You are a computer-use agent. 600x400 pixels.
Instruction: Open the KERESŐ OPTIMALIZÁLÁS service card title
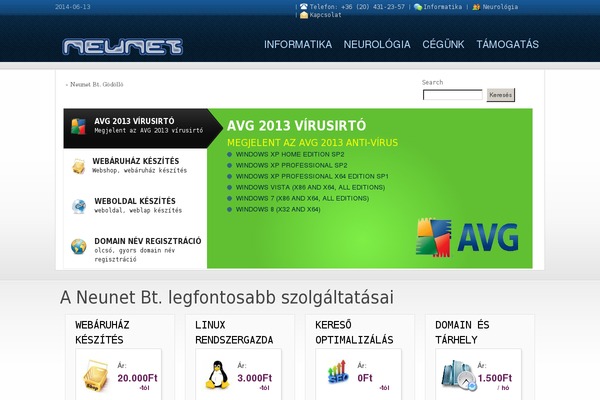[354, 332]
